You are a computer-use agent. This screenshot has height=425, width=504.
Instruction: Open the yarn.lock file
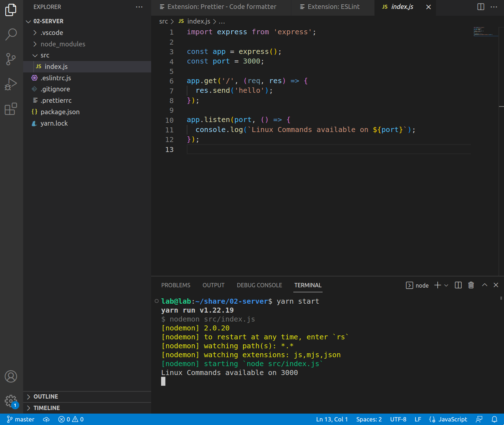(87, 123)
